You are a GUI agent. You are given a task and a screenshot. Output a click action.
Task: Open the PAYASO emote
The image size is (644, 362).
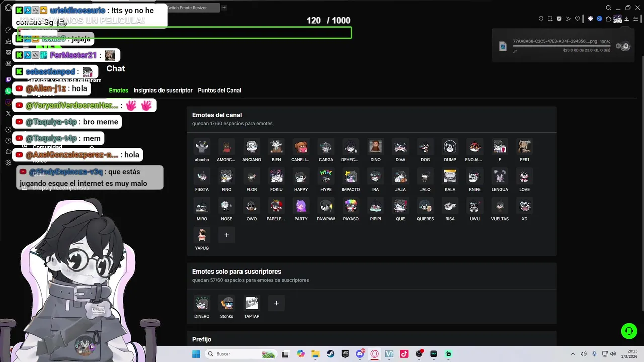coord(351,206)
